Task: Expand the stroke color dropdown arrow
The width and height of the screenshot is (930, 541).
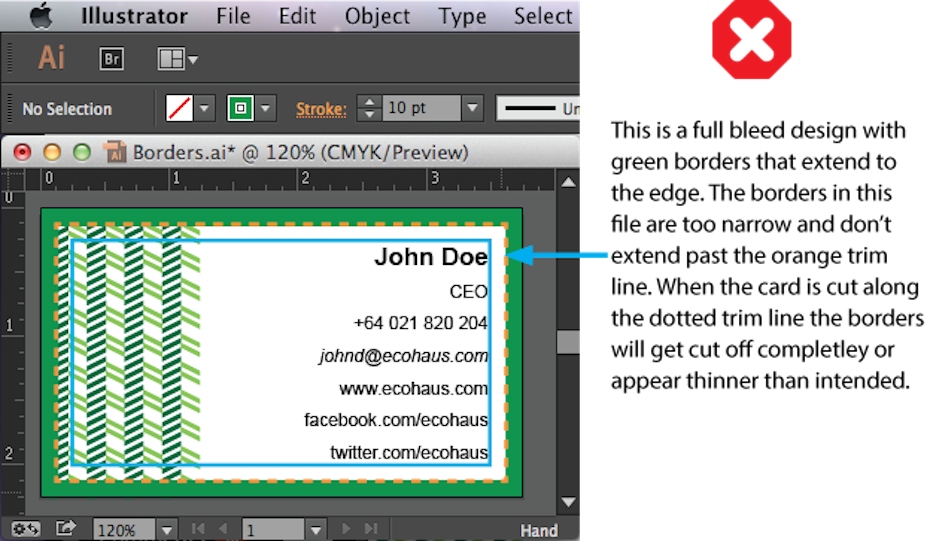Action: [266, 108]
